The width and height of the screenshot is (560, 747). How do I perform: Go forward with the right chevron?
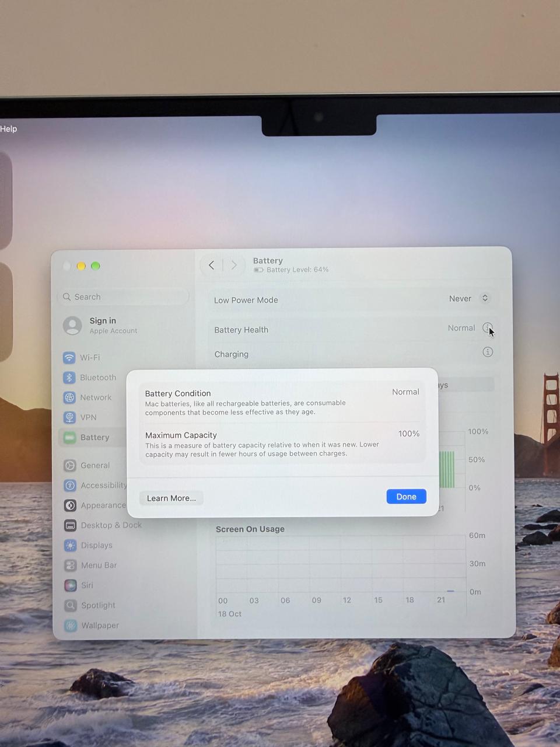(x=234, y=265)
